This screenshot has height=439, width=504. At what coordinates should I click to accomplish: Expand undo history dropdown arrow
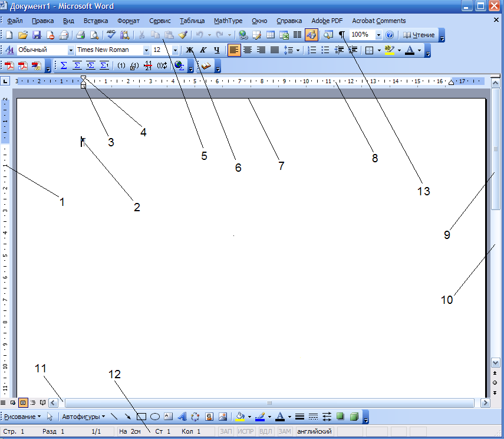tap(209, 35)
